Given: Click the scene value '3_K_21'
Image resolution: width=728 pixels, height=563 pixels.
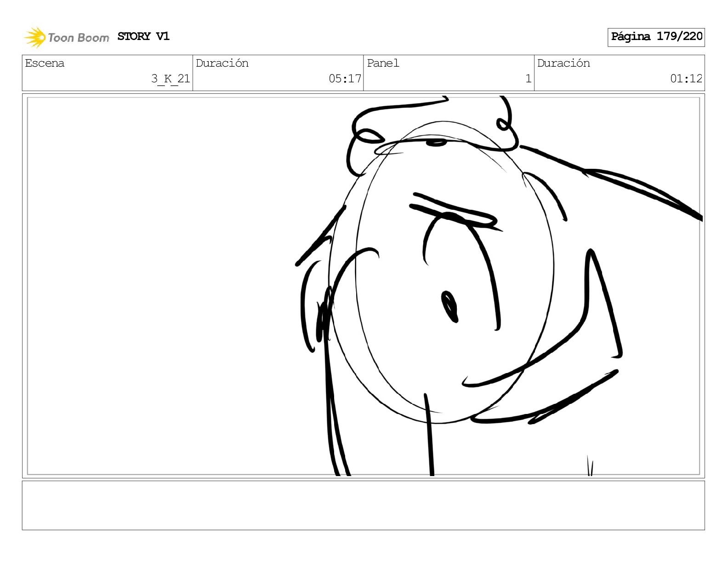Looking at the screenshot, I should [171, 79].
